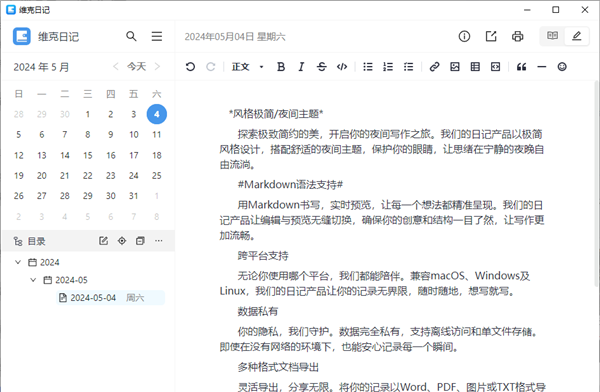The image size is (600, 392).
Task: Click the redo icon in editor toolbar
Action: pos(210,67)
